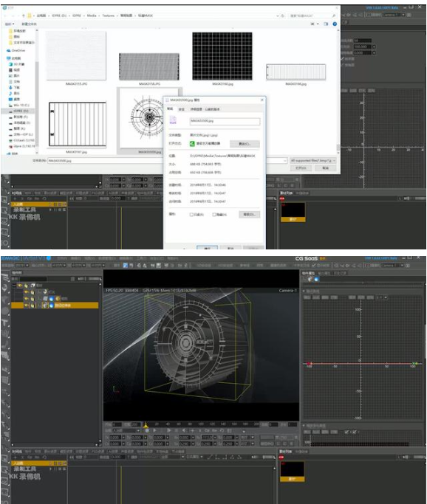Toggle first checkbox in upper-right properties panel
Screen dimensions: 427x504
(x=342, y=59)
